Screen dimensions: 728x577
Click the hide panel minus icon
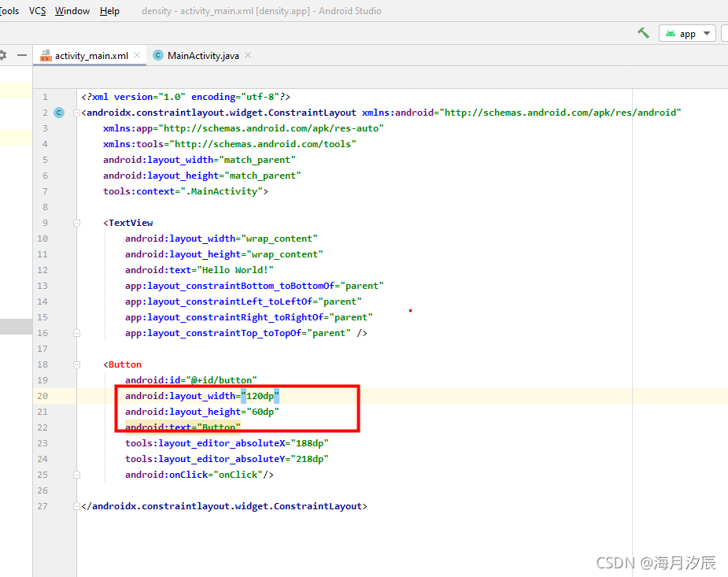22,55
